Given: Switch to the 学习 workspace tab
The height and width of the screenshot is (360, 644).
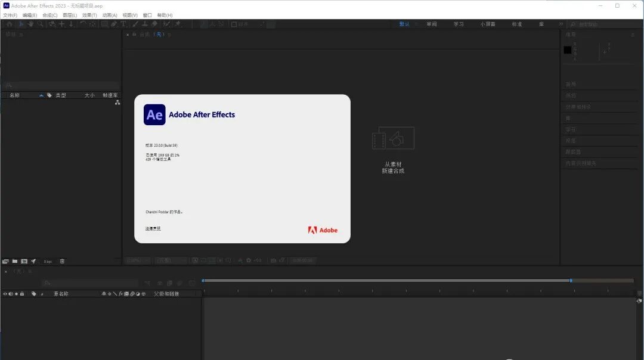Looking at the screenshot, I should pyautogui.click(x=459, y=24).
